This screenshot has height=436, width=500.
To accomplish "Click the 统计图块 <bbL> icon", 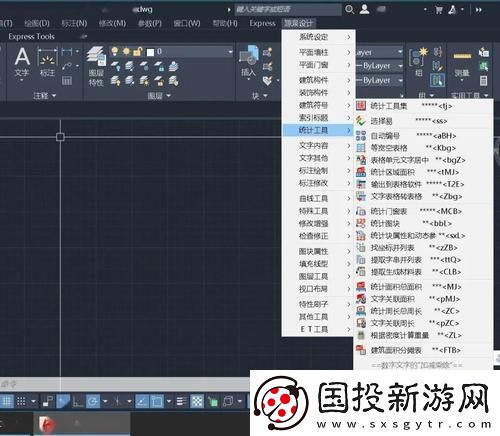I will coord(361,223).
